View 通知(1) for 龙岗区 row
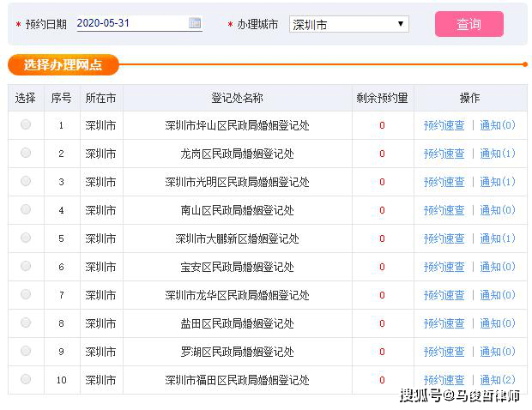The width and height of the screenshot is (532, 410). pos(498,154)
